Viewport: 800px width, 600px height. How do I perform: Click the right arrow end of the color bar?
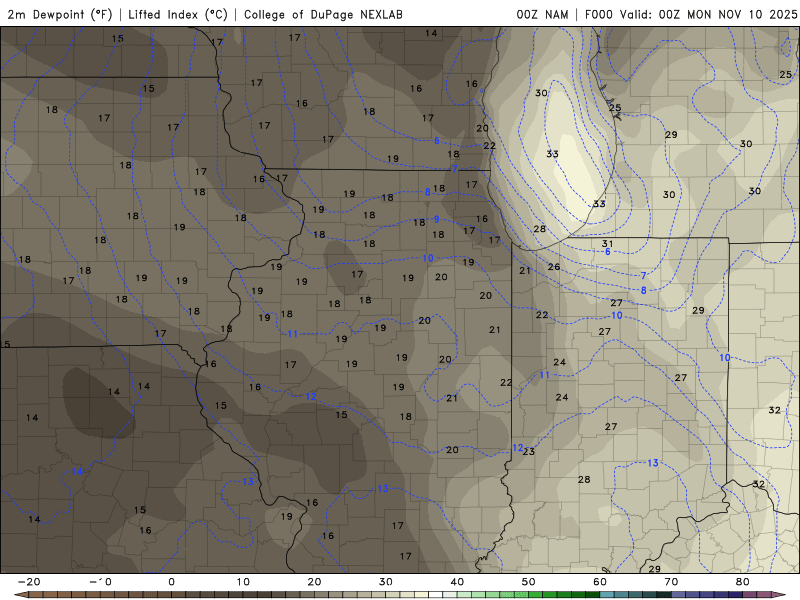[780, 595]
